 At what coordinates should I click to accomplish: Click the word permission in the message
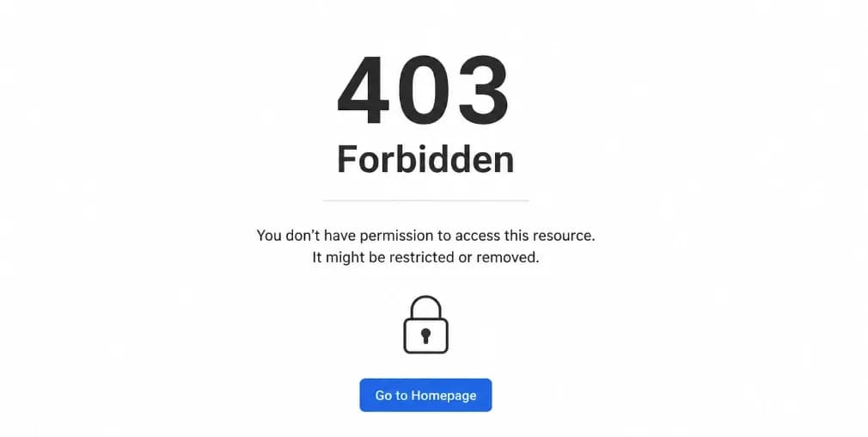tap(396, 236)
